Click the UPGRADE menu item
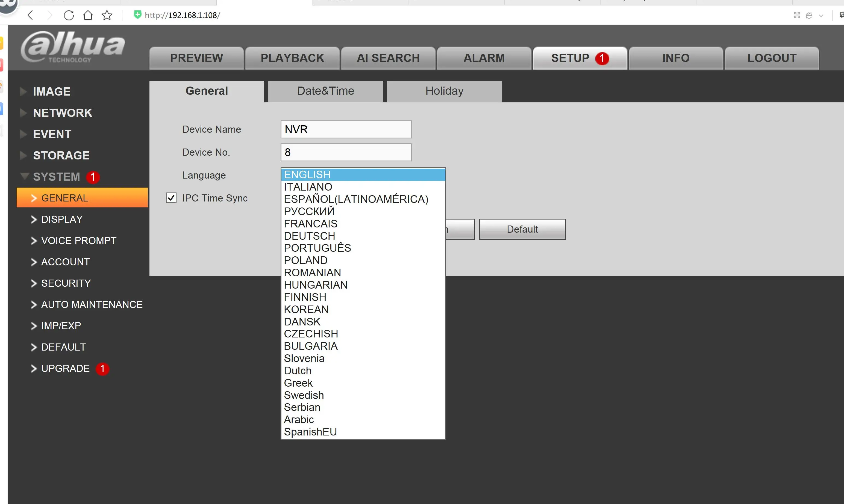Image resolution: width=844 pixels, height=504 pixels. tap(65, 368)
